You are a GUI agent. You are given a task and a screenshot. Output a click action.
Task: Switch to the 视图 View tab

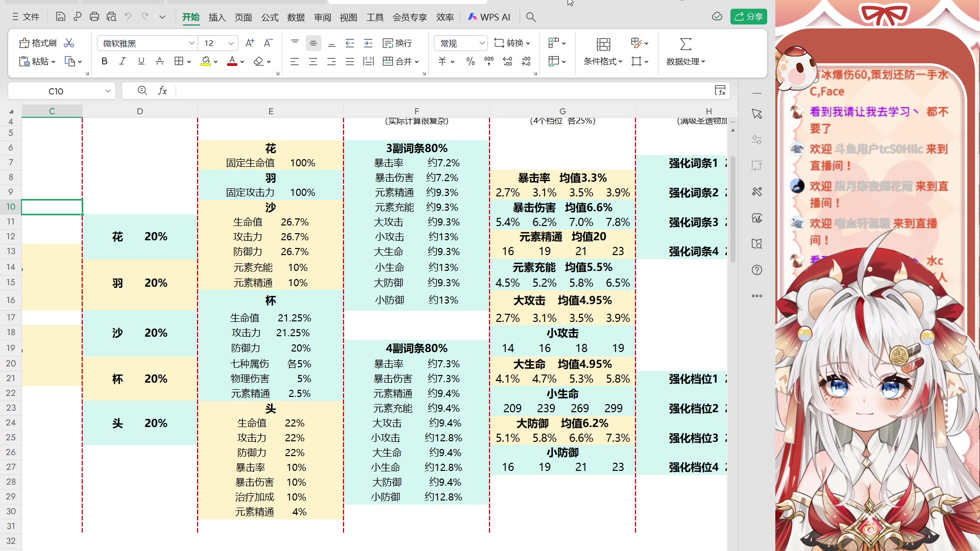pos(349,17)
